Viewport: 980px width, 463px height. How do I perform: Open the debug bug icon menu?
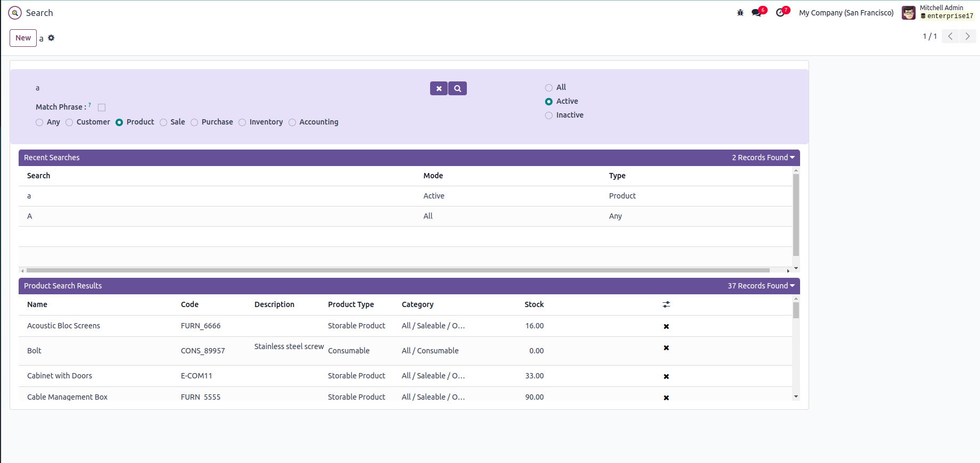pos(740,13)
